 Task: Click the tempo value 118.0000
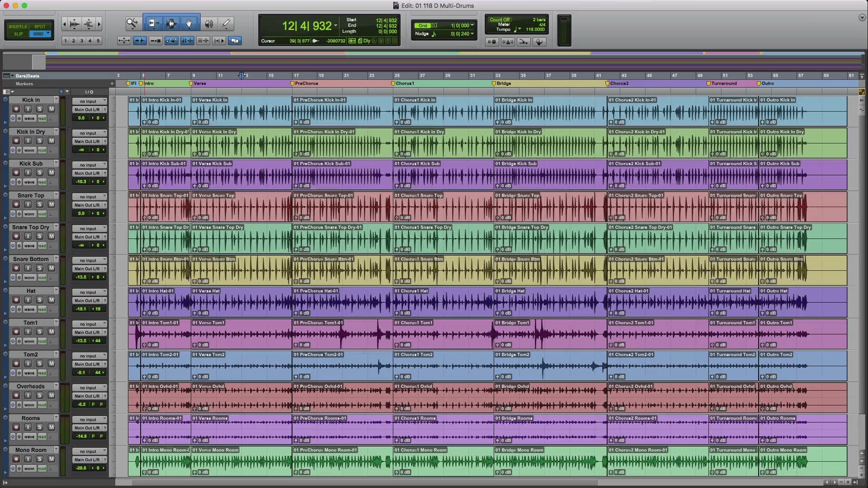pyautogui.click(x=535, y=29)
